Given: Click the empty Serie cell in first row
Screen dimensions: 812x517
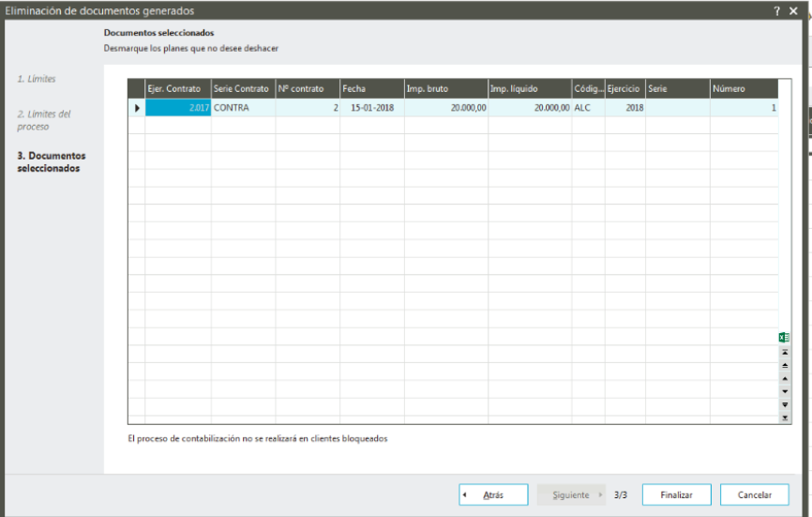Looking at the screenshot, I should coord(678,108).
